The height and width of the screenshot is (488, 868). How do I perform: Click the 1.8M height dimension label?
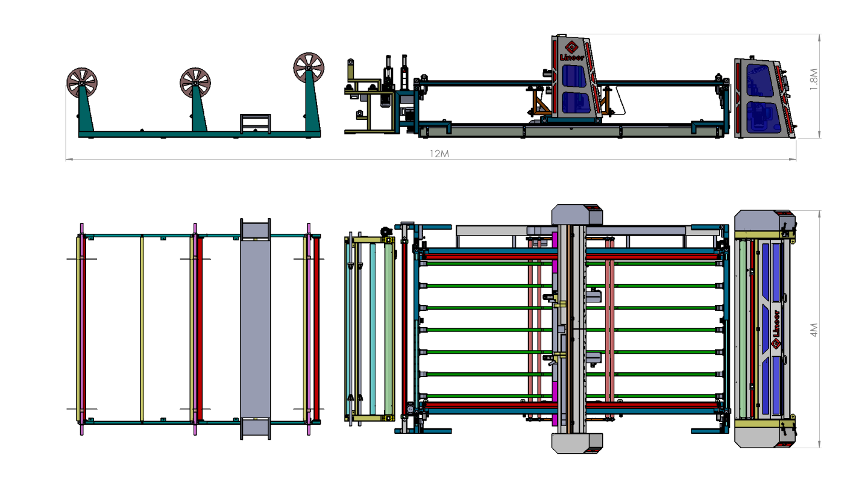point(814,80)
